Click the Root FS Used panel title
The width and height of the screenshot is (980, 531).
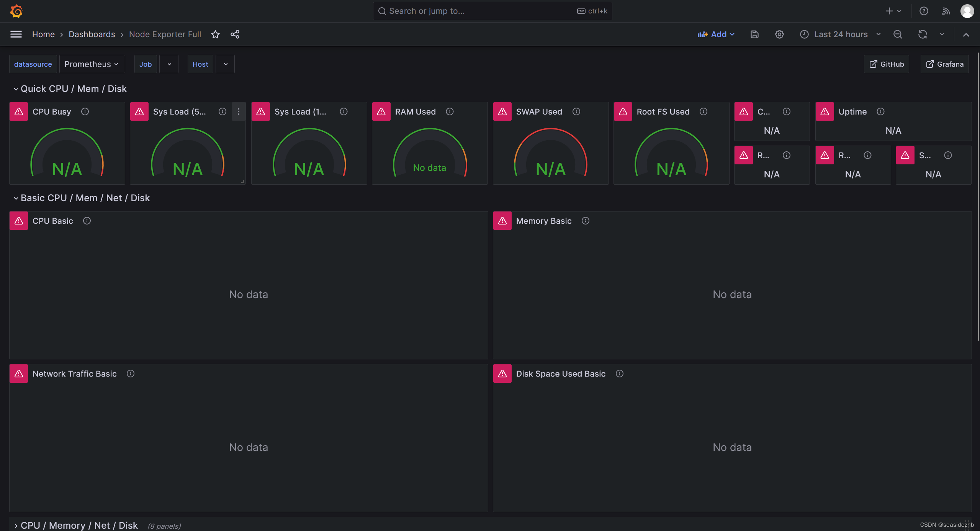[663, 111]
